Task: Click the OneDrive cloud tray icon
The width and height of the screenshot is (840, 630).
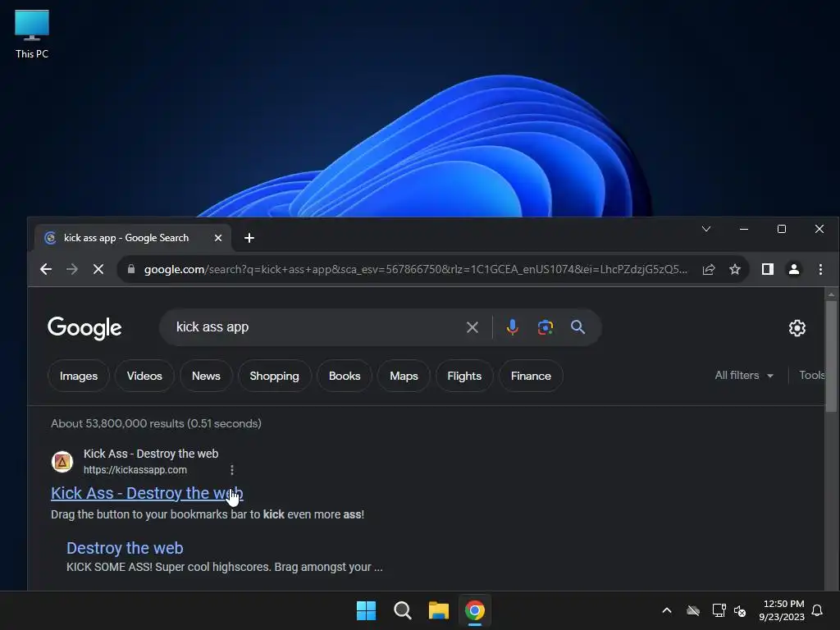Action: coord(693,610)
